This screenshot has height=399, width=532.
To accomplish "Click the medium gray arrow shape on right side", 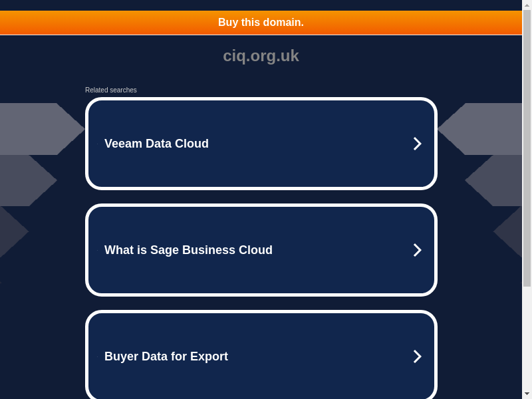I will click(x=499, y=181).
